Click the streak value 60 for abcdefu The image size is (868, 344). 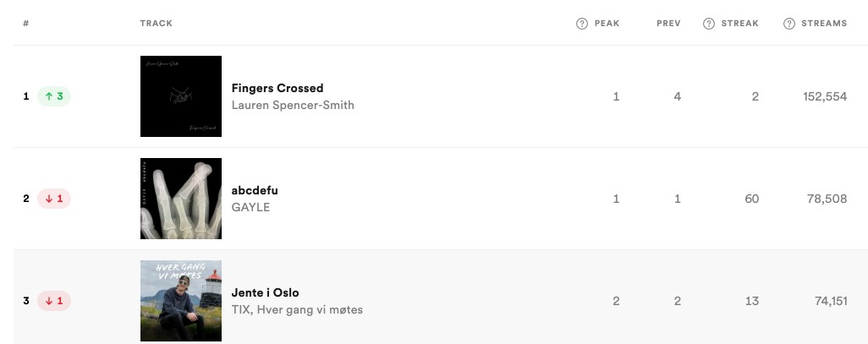pyautogui.click(x=752, y=199)
